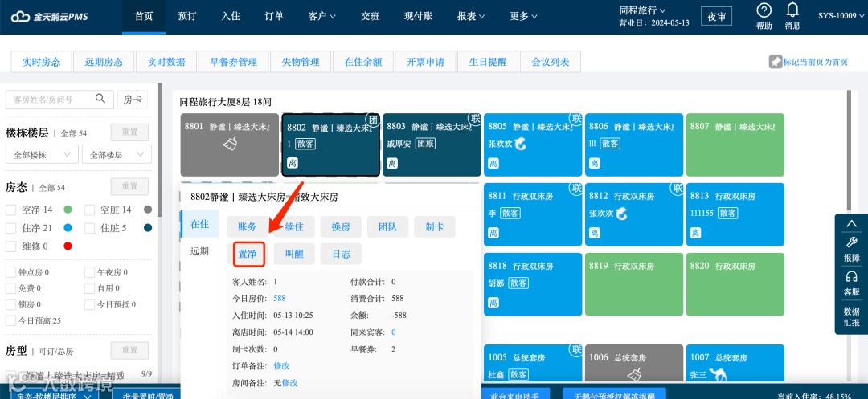Click the camel icon on room 1007
The height and width of the screenshot is (399, 868).
pyautogui.click(x=718, y=375)
